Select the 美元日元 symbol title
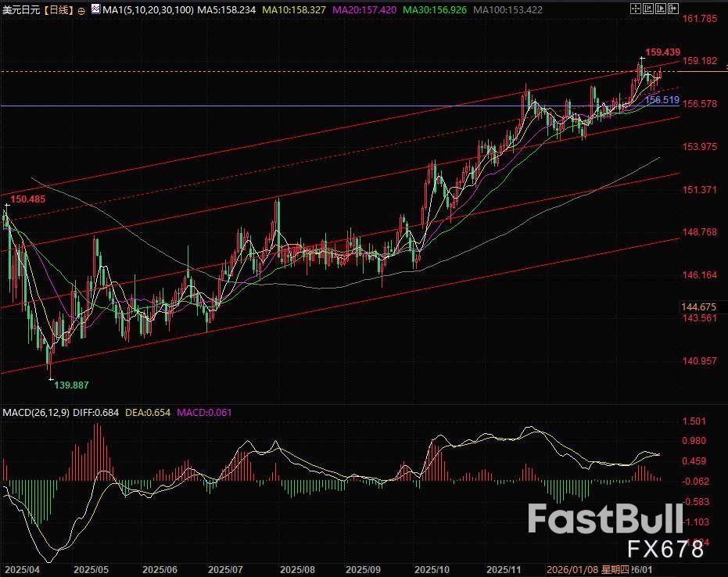The image size is (728, 577). coord(20,10)
